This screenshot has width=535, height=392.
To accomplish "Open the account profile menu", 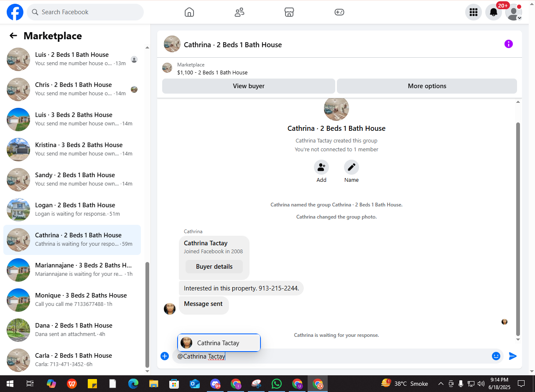I will 514,12.
